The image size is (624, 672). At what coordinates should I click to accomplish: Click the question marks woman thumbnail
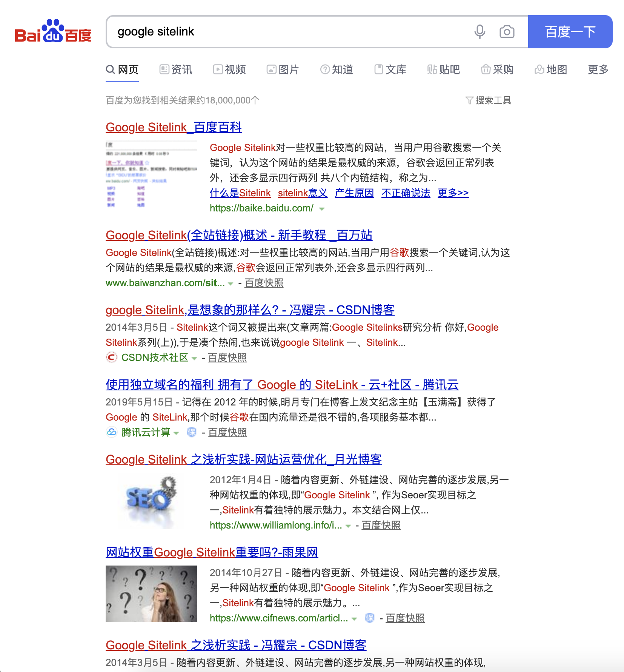151,594
